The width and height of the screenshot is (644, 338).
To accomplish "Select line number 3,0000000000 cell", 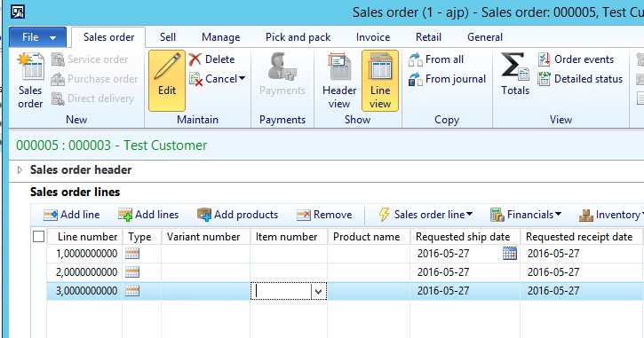I will coord(85,291).
